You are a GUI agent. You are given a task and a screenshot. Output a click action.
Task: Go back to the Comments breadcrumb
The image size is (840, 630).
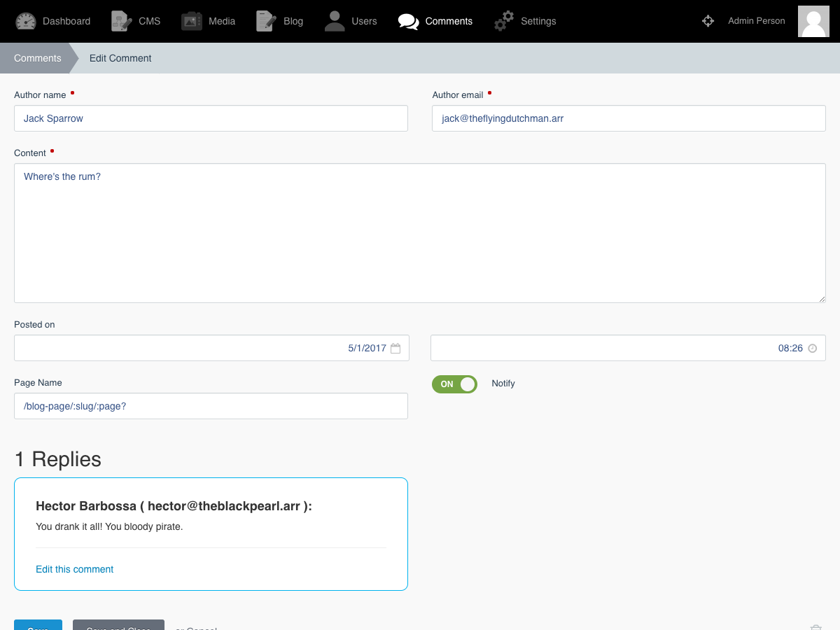point(38,58)
